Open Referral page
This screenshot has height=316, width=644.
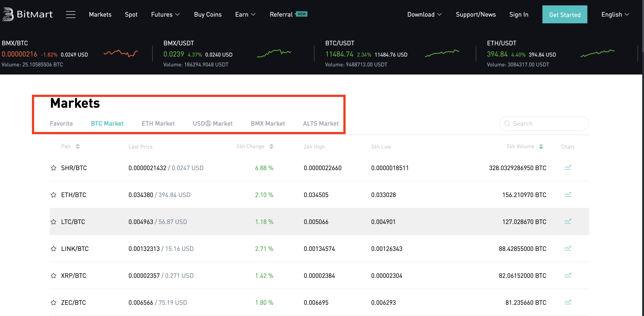pos(281,15)
